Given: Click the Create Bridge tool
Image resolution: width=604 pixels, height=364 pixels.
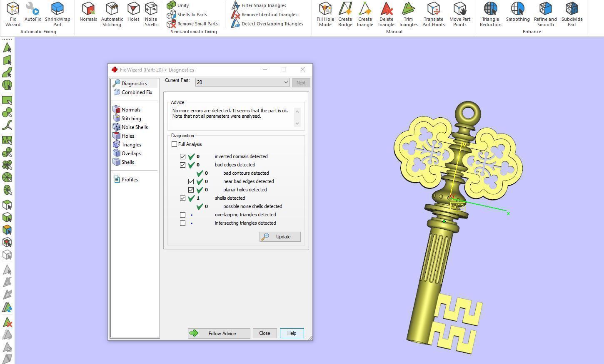Looking at the screenshot, I should [345, 14].
